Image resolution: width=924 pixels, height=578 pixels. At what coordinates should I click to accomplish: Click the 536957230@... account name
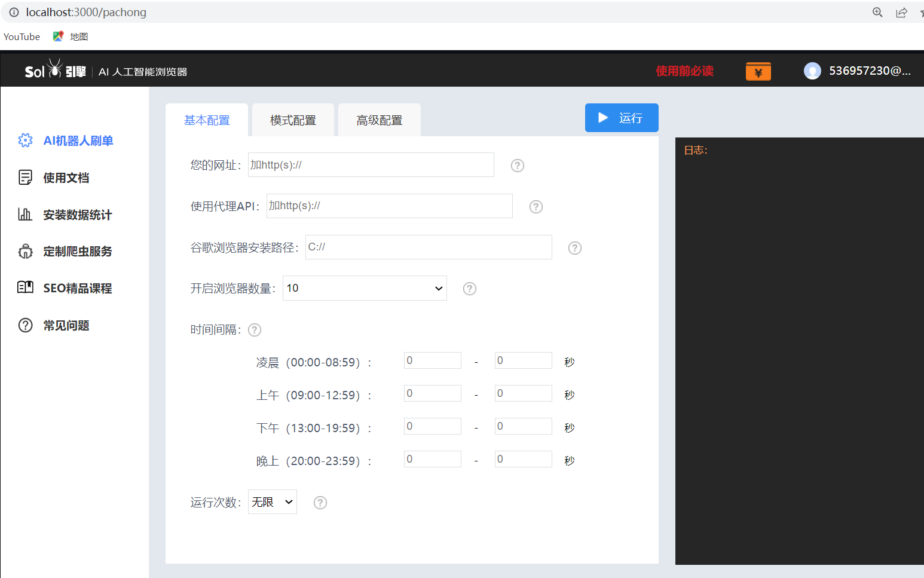(870, 71)
